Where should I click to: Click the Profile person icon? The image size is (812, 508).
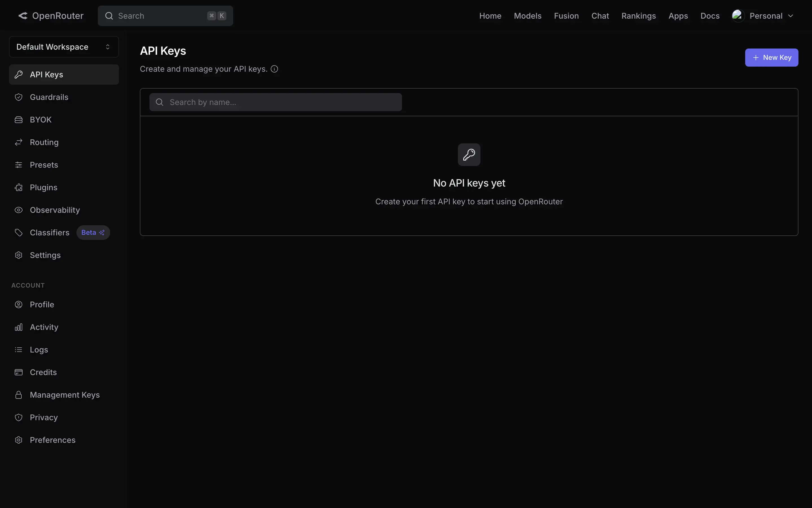[x=19, y=305]
